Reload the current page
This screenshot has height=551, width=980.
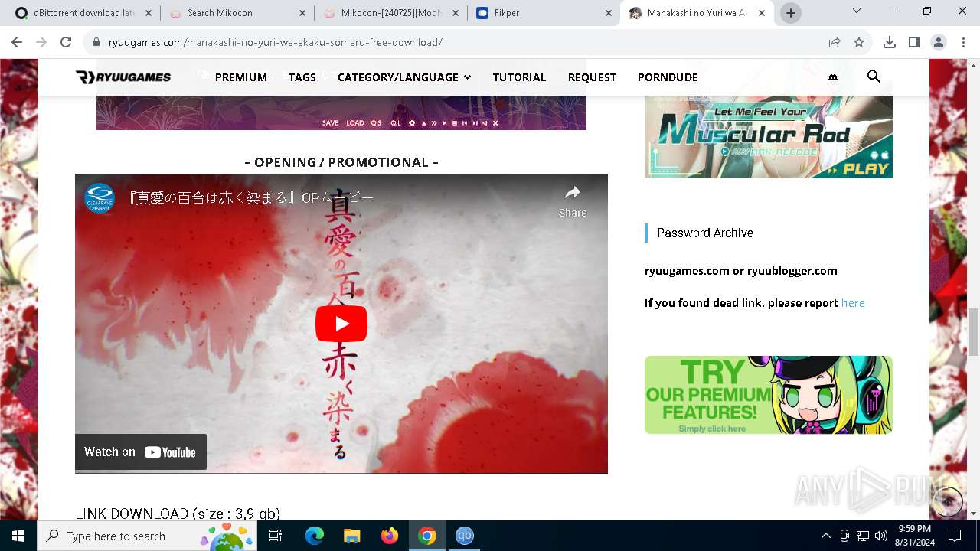(x=66, y=42)
